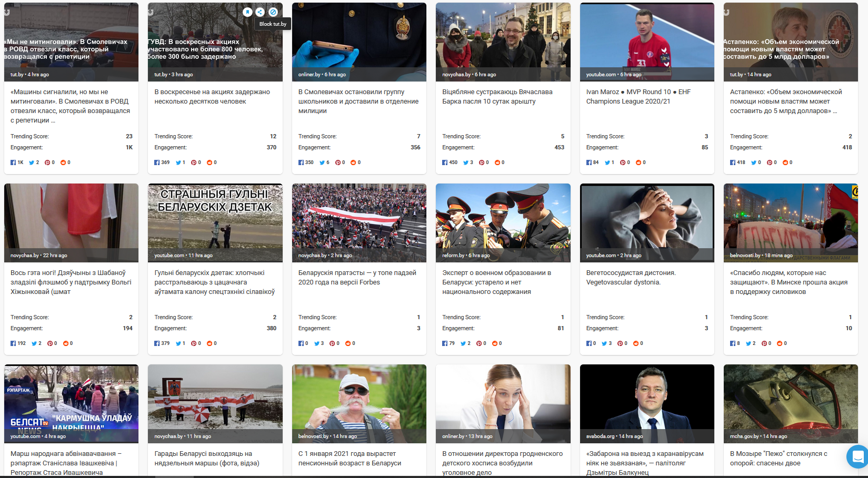
Task: Click Pinterest icon on Вячаслава Барка card
Action: pyautogui.click(x=481, y=162)
